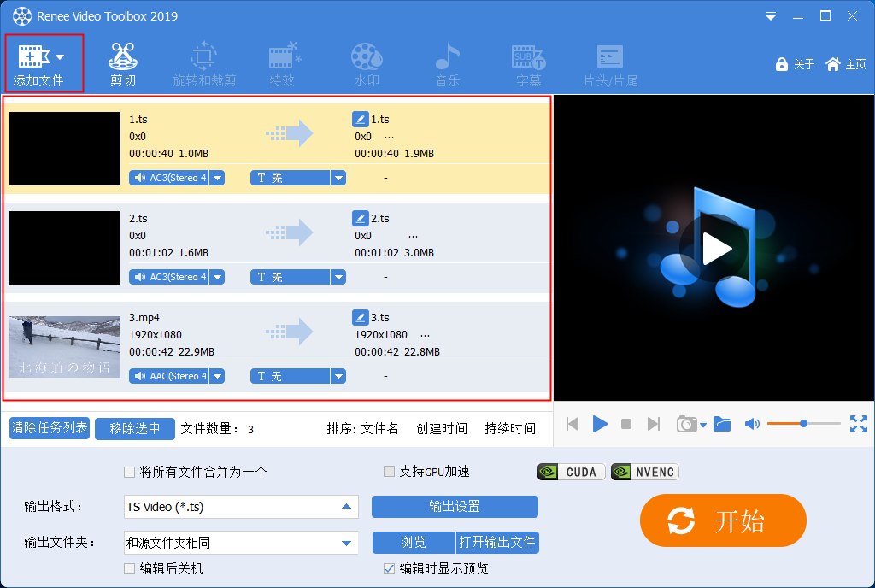Screen dimensions: 875x588
Task: Toggle GPU acceleration (支持GPU加速) checkbox
Action: (389, 472)
